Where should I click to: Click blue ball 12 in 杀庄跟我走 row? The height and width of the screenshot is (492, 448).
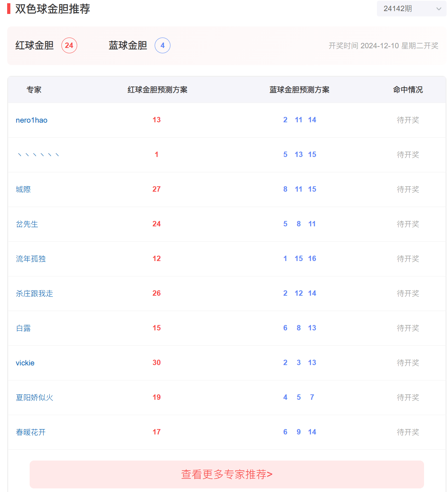click(299, 293)
